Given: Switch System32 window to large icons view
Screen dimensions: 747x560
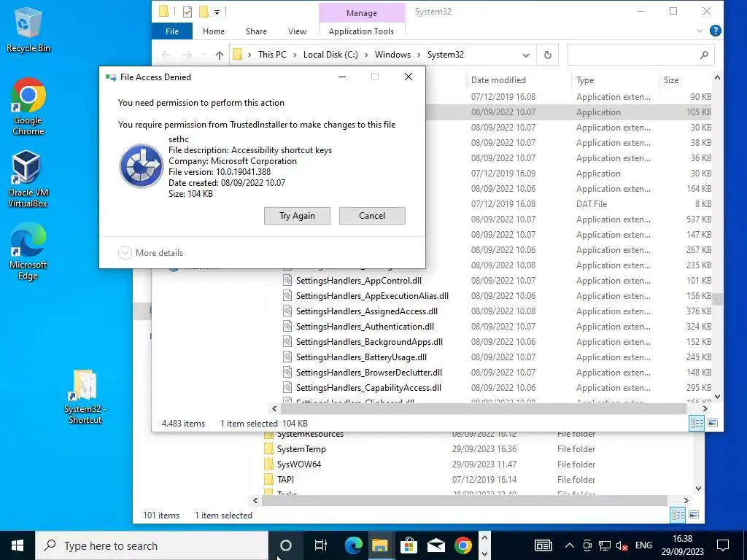Looking at the screenshot, I should tap(713, 423).
